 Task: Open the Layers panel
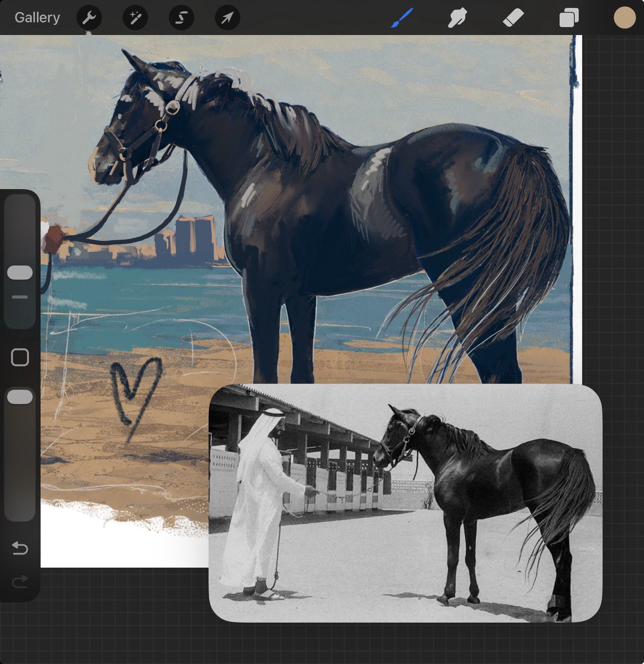(569, 18)
